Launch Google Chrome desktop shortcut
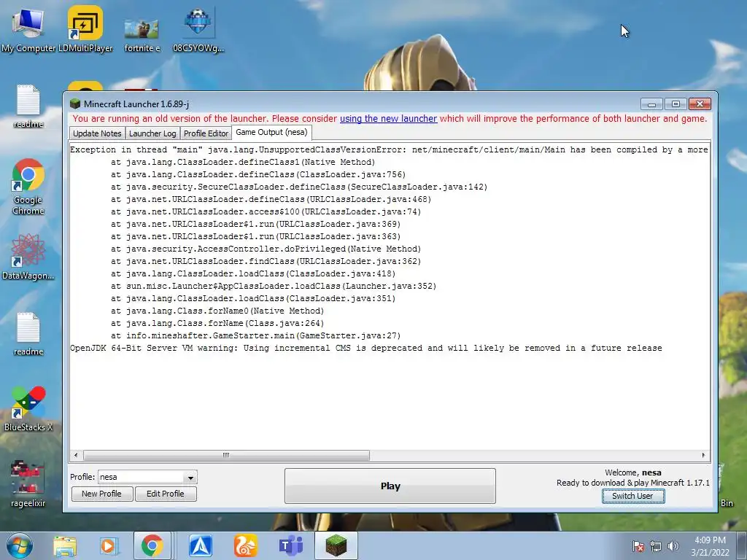Image resolution: width=747 pixels, height=560 pixels. pyautogui.click(x=28, y=187)
